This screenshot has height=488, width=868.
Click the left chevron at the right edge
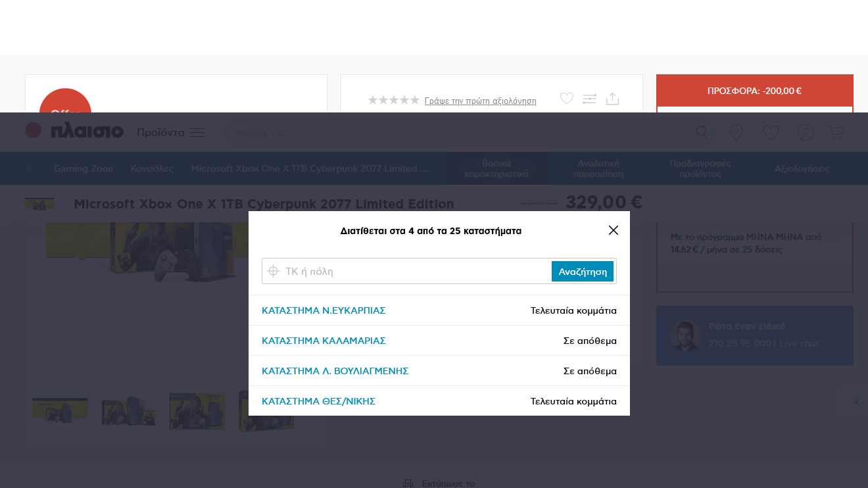(x=857, y=402)
